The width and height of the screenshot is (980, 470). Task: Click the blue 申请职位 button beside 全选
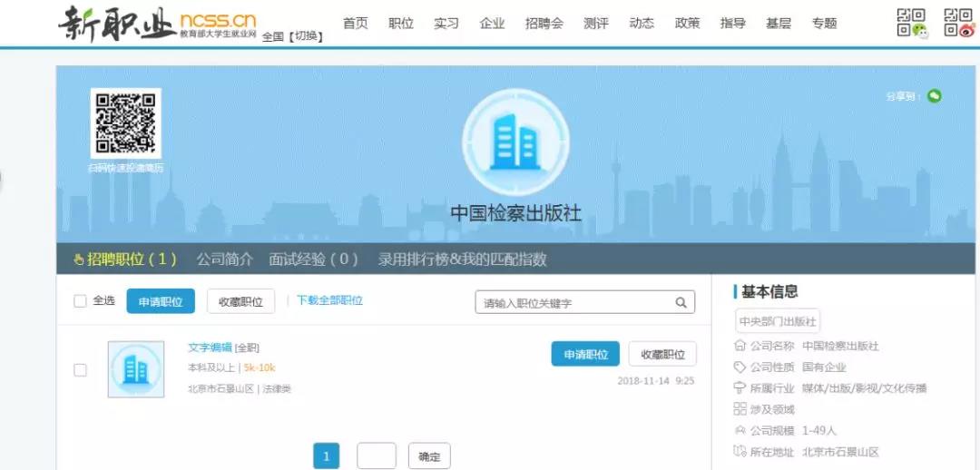pyautogui.click(x=161, y=301)
